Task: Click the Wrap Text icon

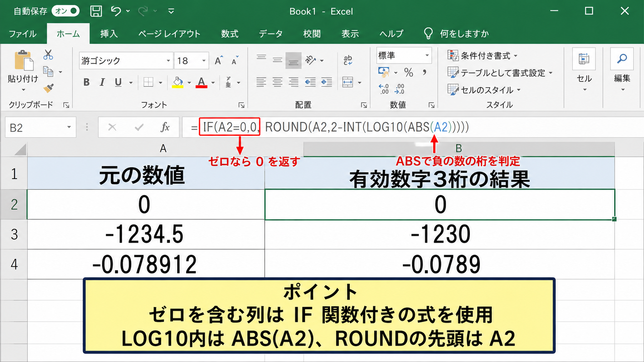Action: pos(348,60)
